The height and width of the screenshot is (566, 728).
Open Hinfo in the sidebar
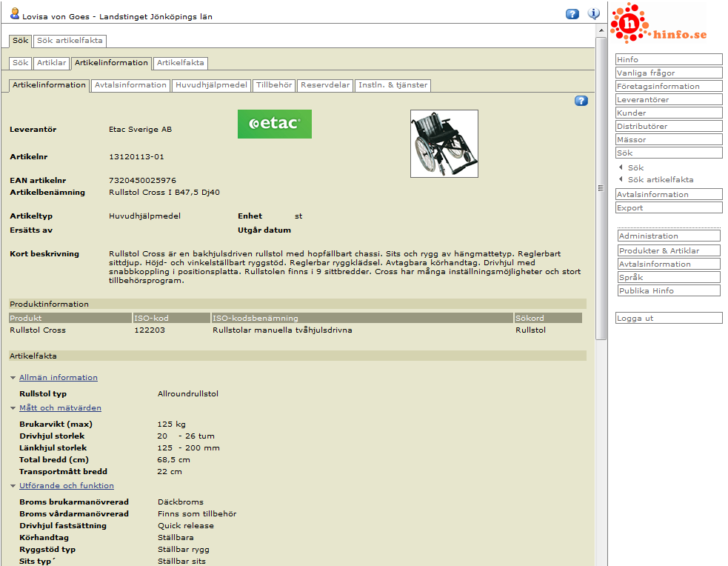click(x=669, y=59)
